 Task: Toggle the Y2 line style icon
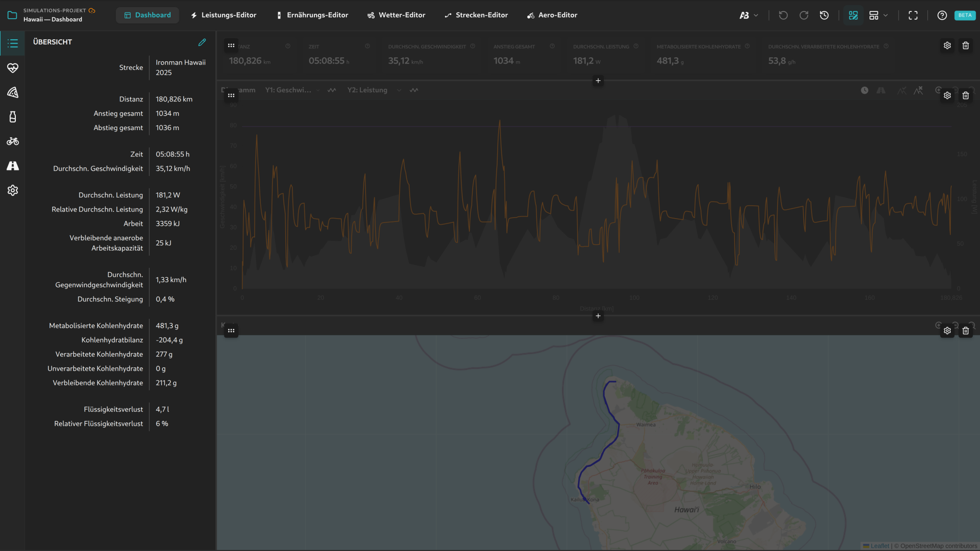414,90
